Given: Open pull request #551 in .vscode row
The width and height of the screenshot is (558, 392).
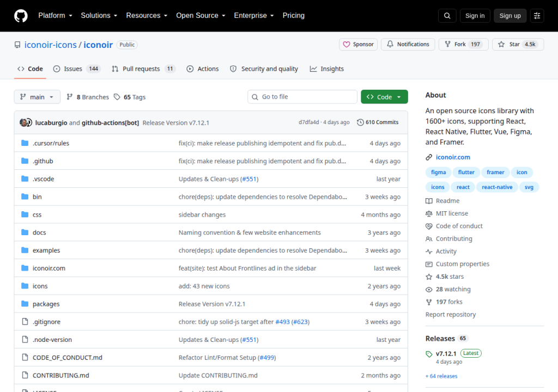Looking at the screenshot, I should 249,179.
